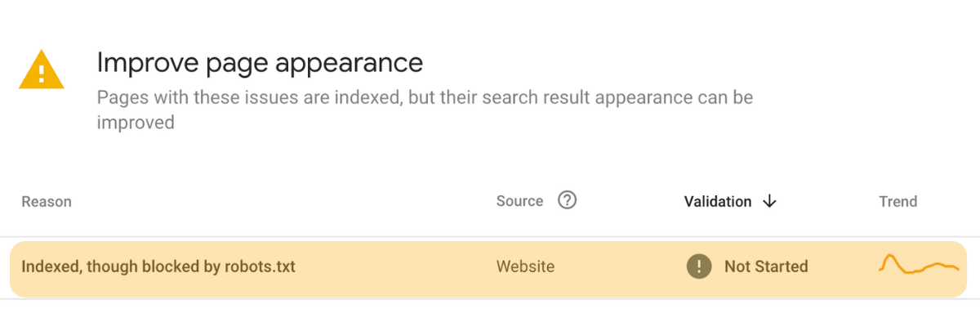The height and width of the screenshot is (327, 980).
Task: Click the highlighted row's empty area between Reason and Source
Action: [x=396, y=267]
